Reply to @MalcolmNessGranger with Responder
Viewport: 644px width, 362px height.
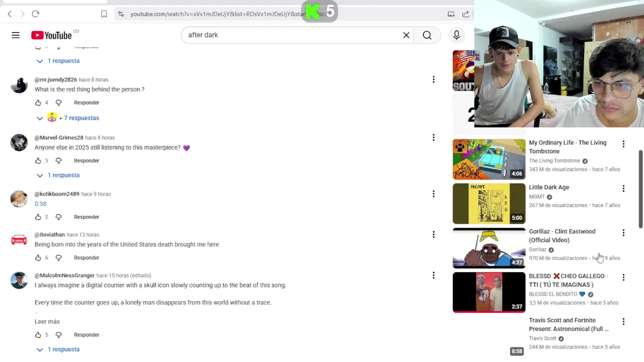pos(87,335)
